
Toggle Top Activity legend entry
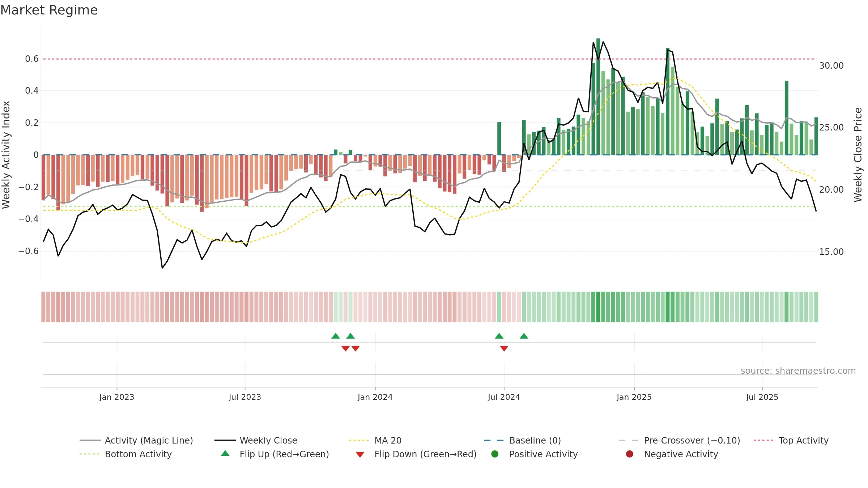pos(791,440)
